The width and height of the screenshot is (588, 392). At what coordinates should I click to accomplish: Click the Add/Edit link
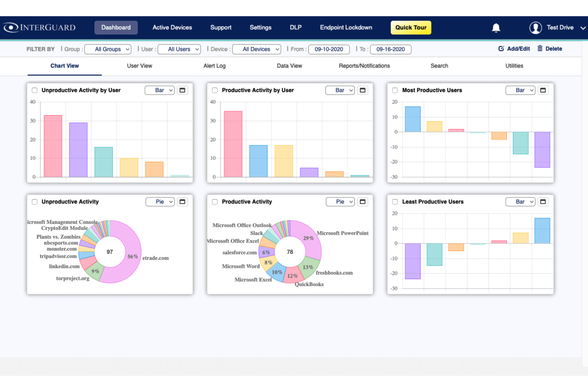(x=514, y=49)
